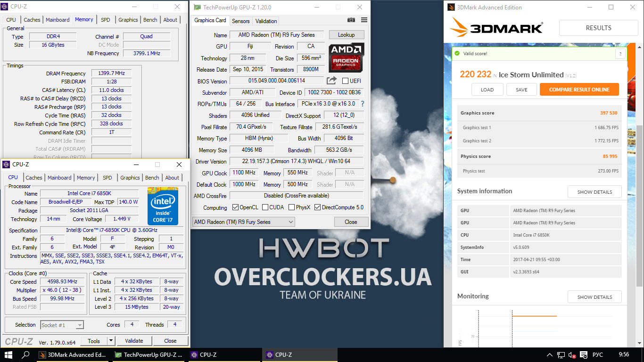Open Mainboard tab in top CPU-Z window

pos(58,20)
